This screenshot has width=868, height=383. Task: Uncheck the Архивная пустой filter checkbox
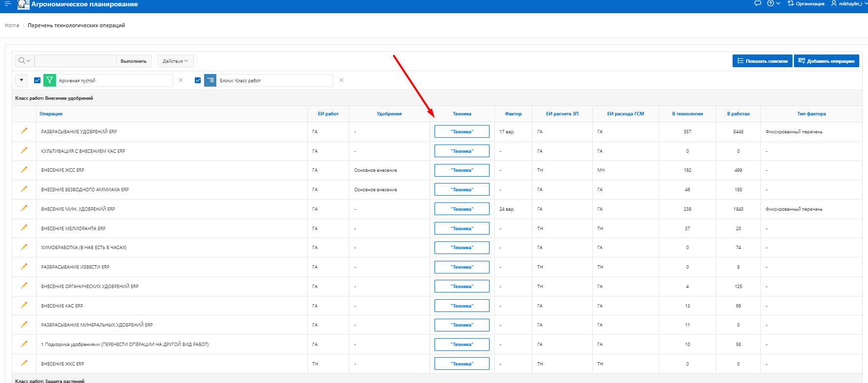pos(37,80)
